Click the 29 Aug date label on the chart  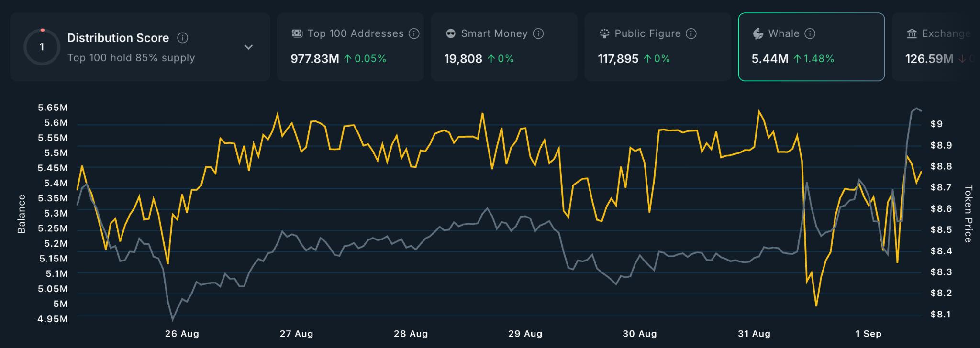pos(525,334)
